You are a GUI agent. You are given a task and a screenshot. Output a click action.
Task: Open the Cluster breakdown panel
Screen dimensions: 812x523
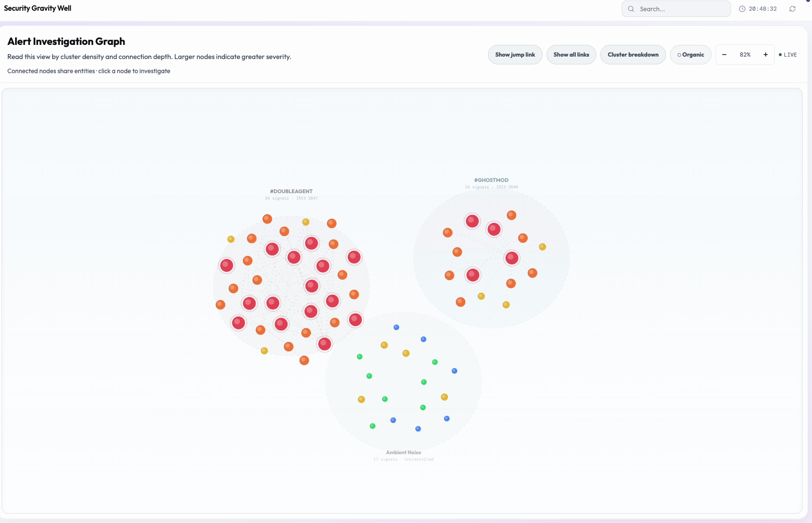[x=633, y=55]
